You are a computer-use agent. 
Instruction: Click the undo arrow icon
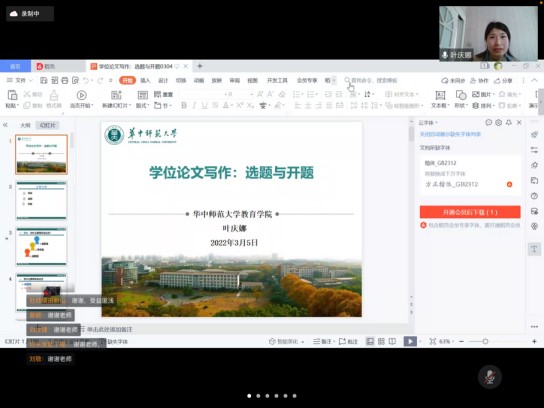pyautogui.click(x=86, y=80)
